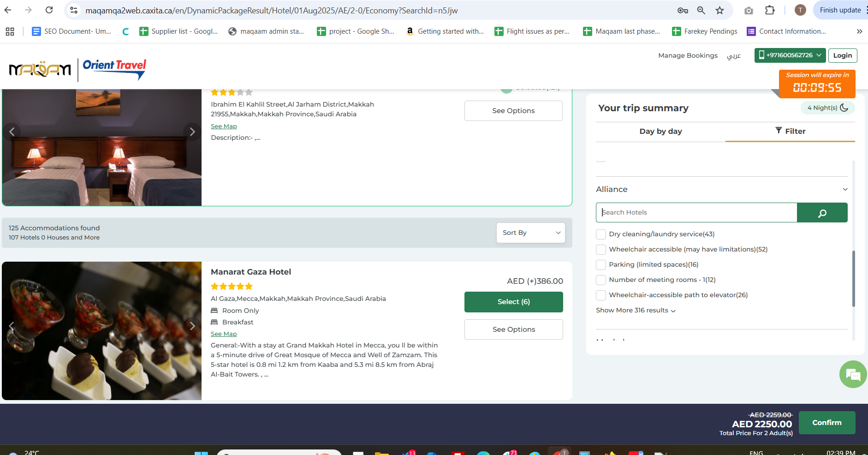This screenshot has width=868, height=455.
Task: Bookmark this page with the star icon
Action: [x=719, y=10]
